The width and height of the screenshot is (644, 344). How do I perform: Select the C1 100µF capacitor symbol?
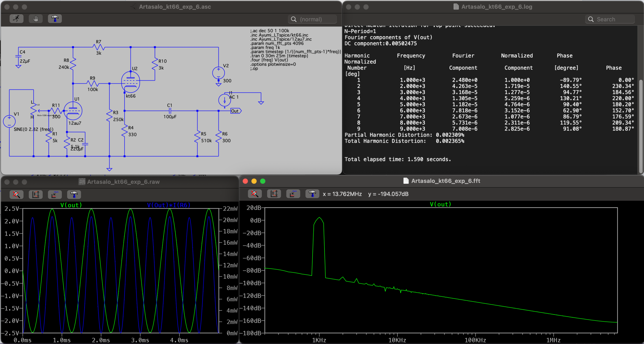click(170, 111)
